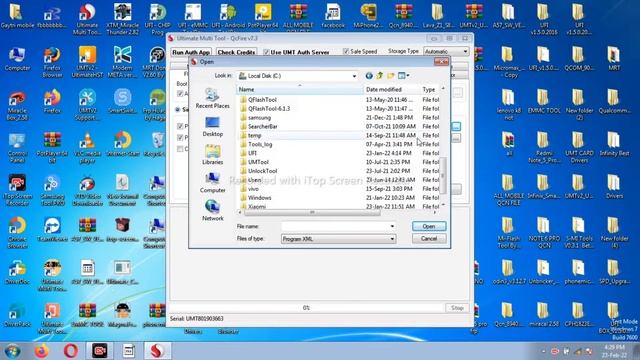Select the EMMC TOOL desktop folder
The image size is (640, 360).
pos(544,102)
